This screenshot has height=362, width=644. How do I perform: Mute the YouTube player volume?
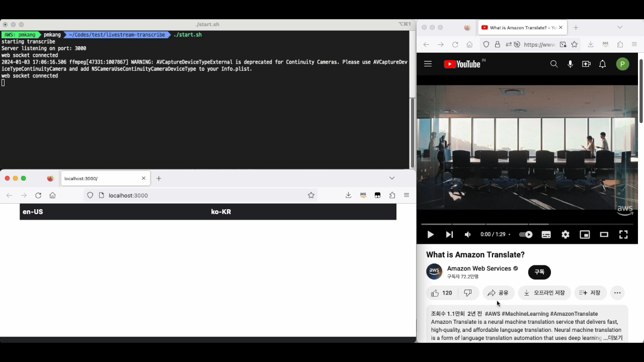pos(468,234)
